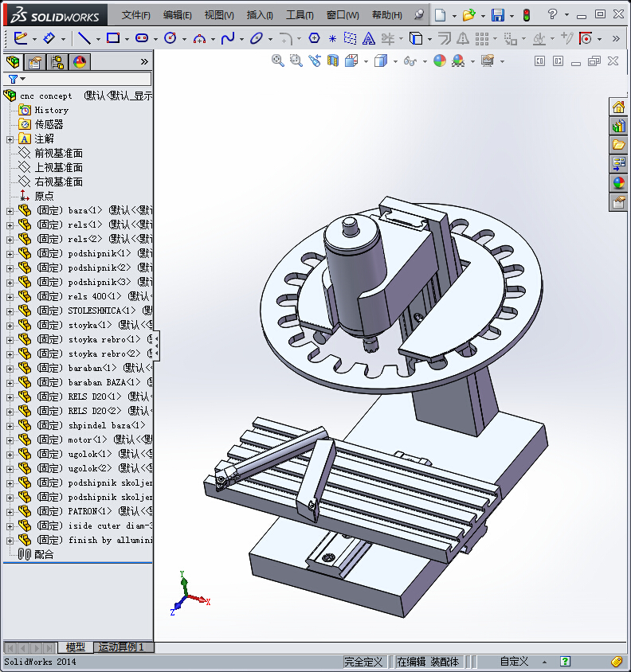This screenshot has width=631, height=672.
Task: Select the Ellipse sketch tool
Action: point(257,38)
